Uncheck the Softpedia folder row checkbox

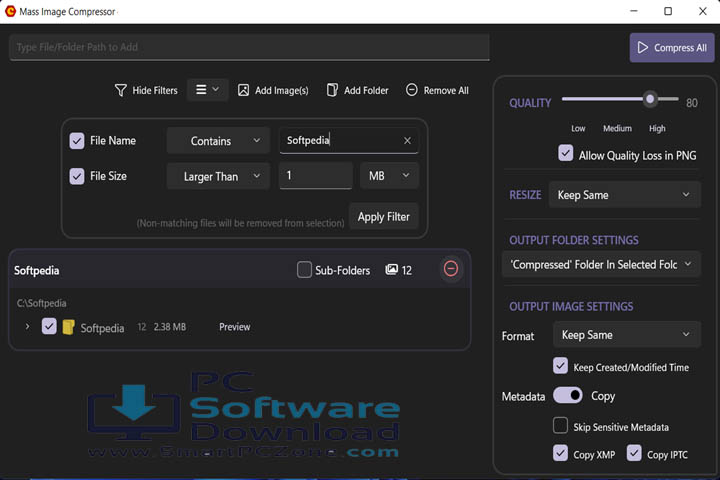(x=49, y=326)
